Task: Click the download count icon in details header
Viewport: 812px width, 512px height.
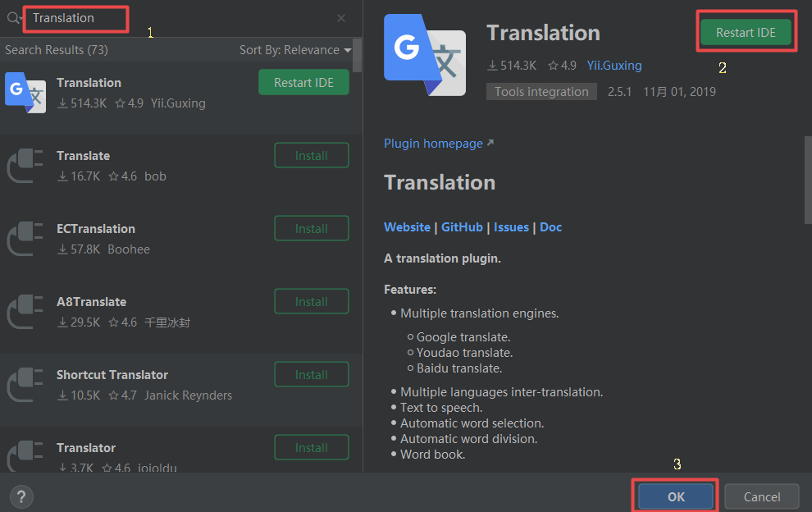Action: point(492,66)
